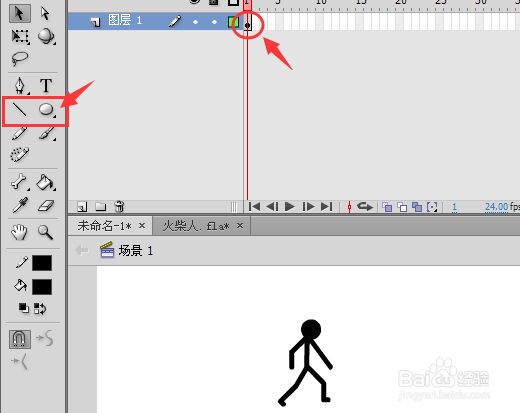Toggle the Snap to Objects magnet

(20, 339)
